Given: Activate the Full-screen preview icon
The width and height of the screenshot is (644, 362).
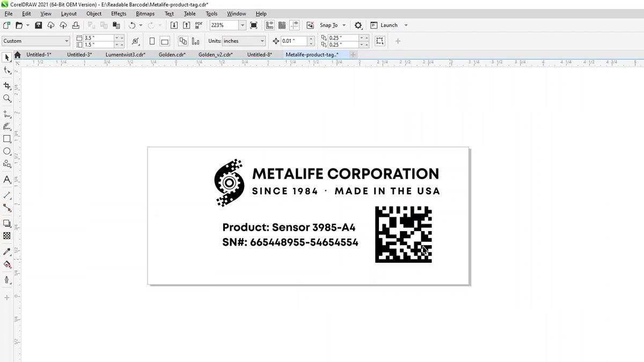Looking at the screenshot, I should pyautogui.click(x=254, y=25).
